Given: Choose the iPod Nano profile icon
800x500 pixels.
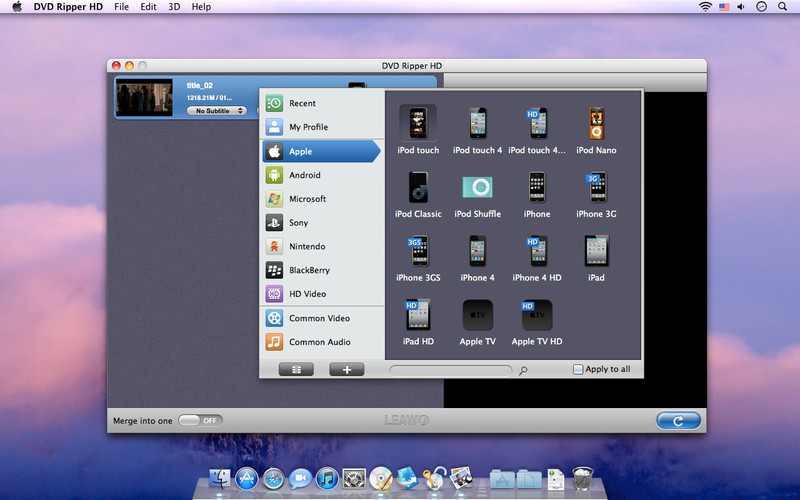Looking at the screenshot, I should click(596, 124).
